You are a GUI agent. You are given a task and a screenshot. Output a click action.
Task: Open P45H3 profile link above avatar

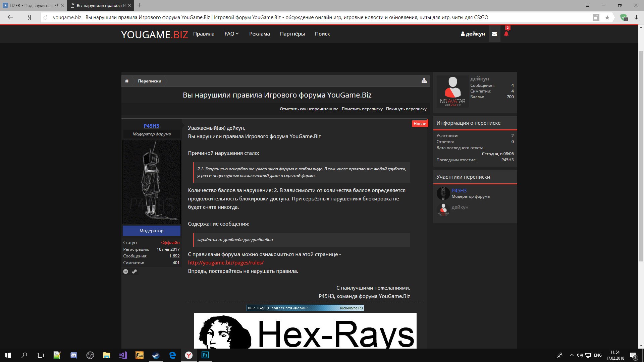(151, 126)
